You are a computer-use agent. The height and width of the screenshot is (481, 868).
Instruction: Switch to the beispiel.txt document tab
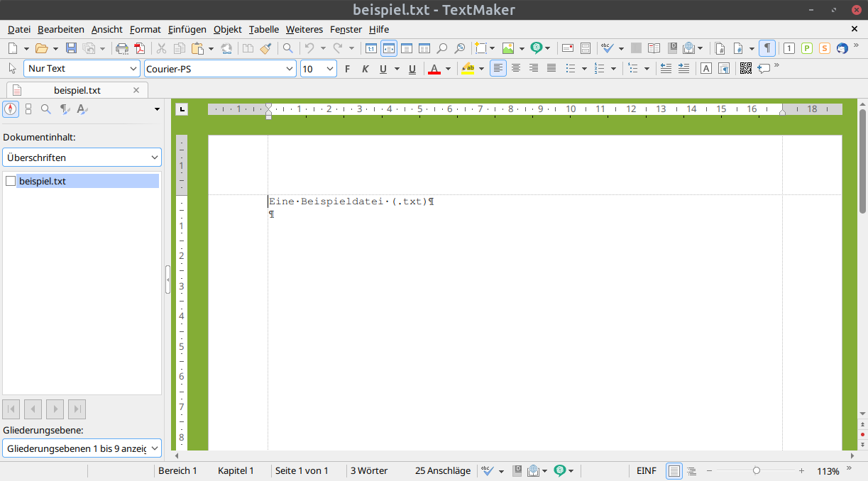77,90
